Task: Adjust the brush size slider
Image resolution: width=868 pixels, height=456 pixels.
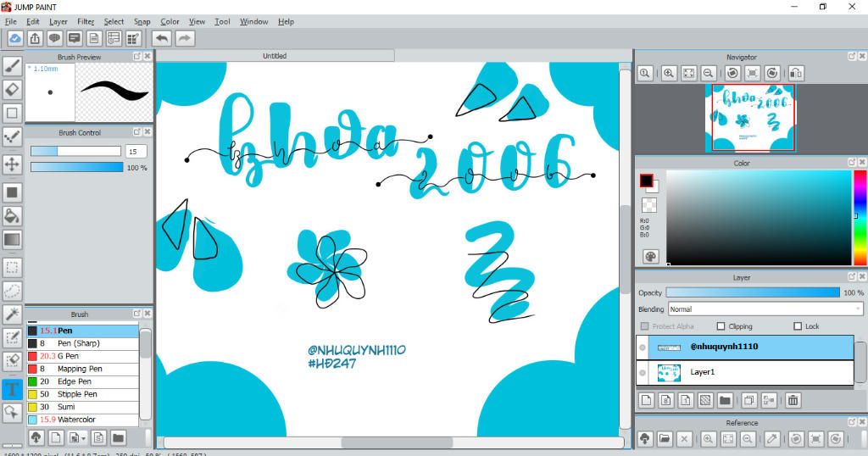Action: (x=75, y=151)
